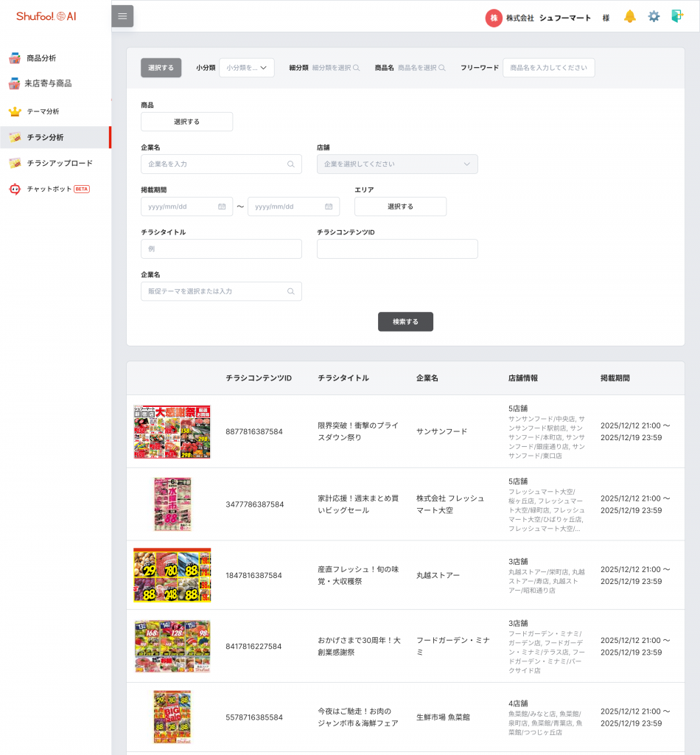Open 商品分析 in the sidebar

tap(41, 58)
